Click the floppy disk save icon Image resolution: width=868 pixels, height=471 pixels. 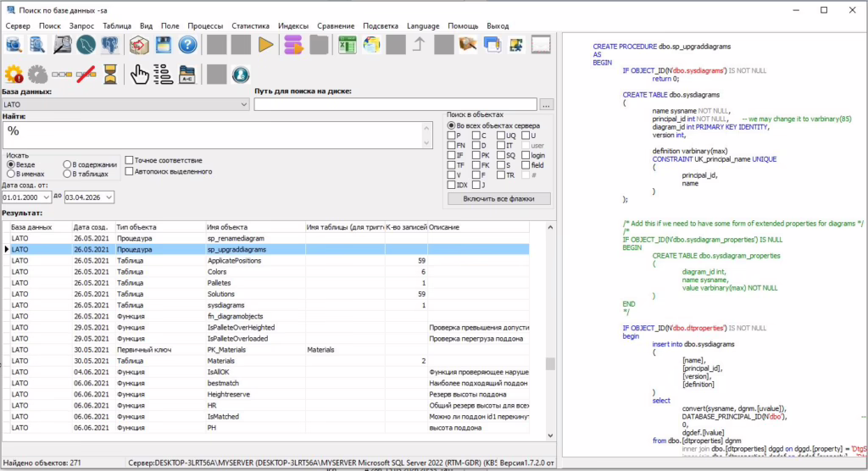[x=164, y=45]
